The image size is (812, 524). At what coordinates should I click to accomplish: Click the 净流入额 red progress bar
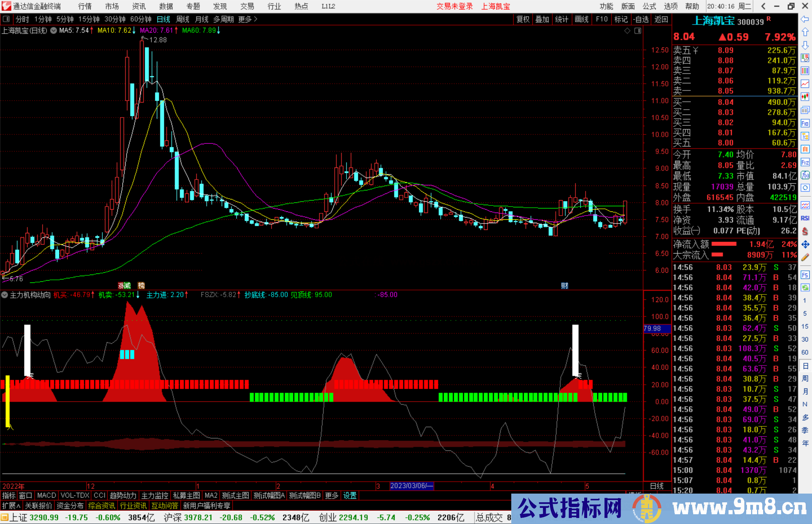724,244
